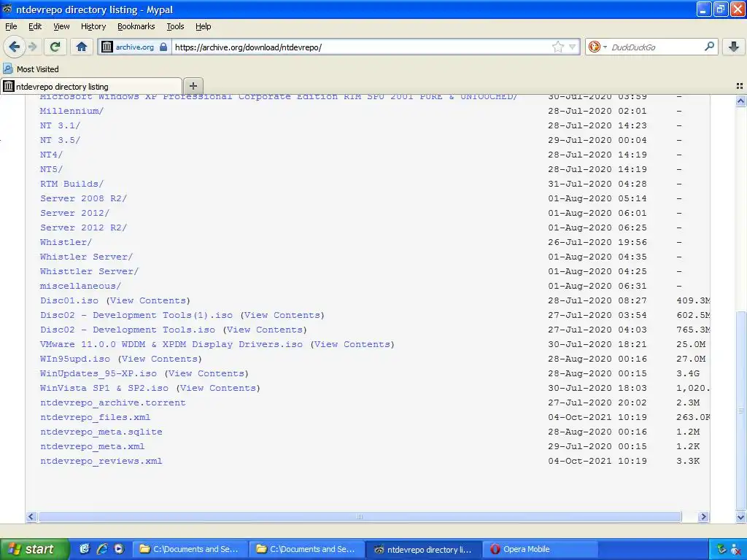Open the Millennium/ folder link

click(x=71, y=111)
